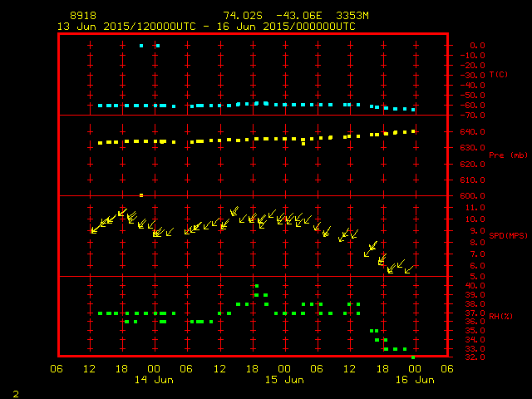Click the end date 16 Jun 2015/000000UTC
Image resolution: width=532 pixels, height=399 pixels.
tap(286, 27)
